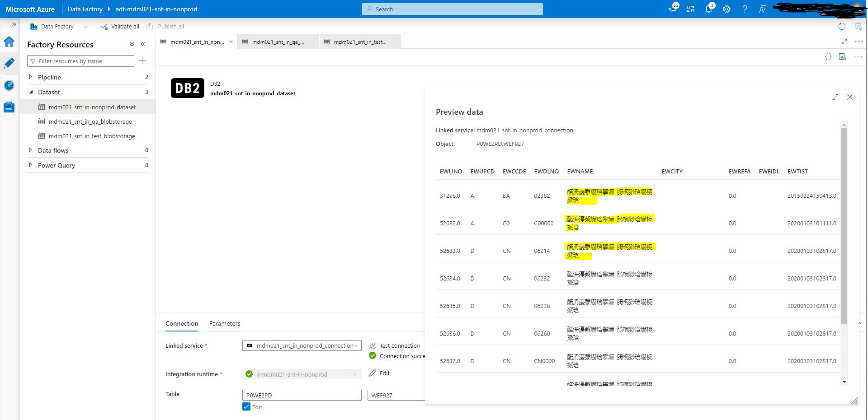
Task: Click the Discard all trash icon
Action: click(858, 26)
